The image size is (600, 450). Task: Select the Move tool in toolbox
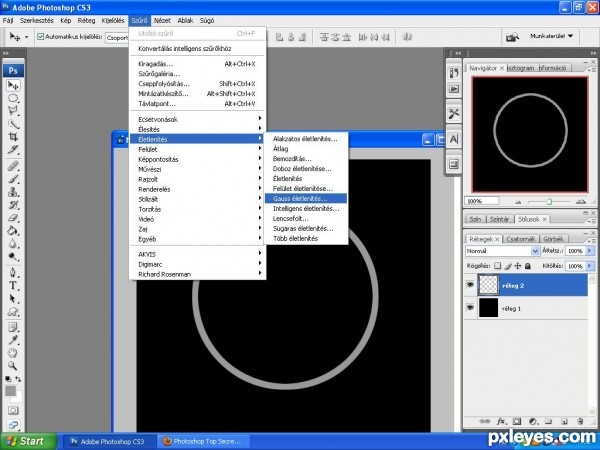13,85
